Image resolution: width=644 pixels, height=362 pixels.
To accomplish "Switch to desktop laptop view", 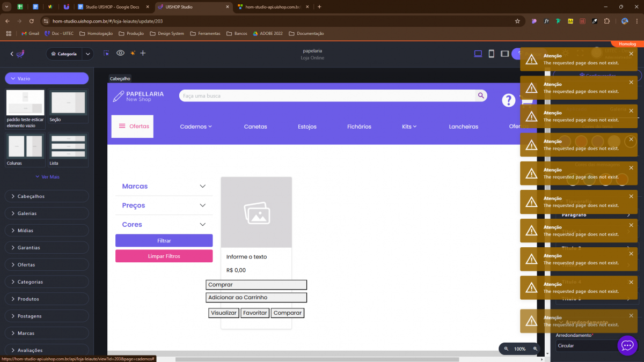I will (478, 54).
